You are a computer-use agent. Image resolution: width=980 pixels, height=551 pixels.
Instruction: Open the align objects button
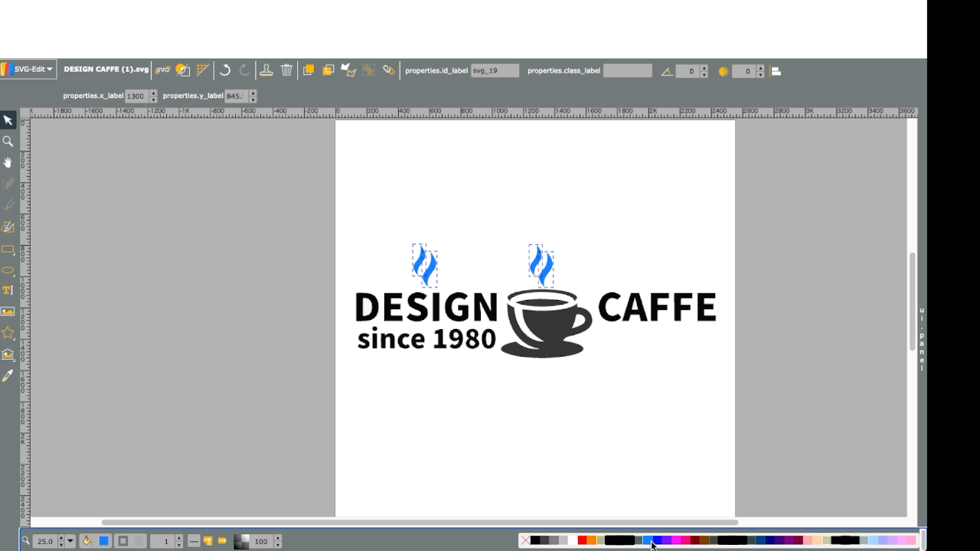coord(776,71)
